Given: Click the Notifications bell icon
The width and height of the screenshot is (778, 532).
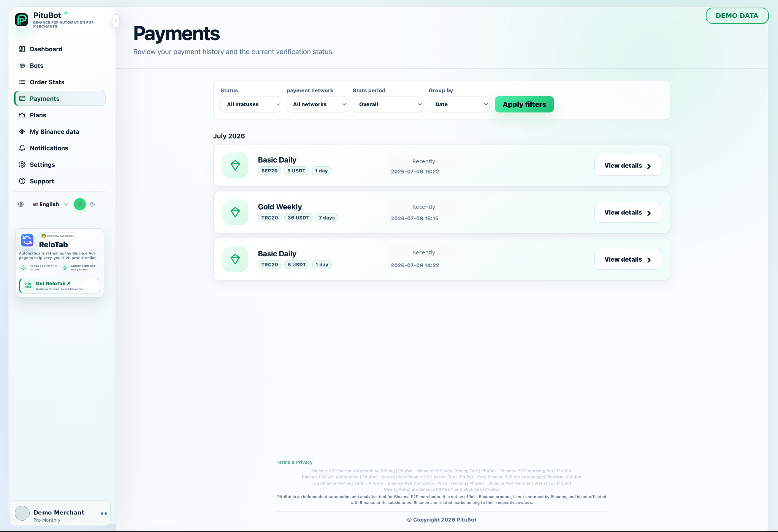Looking at the screenshot, I should point(22,148).
